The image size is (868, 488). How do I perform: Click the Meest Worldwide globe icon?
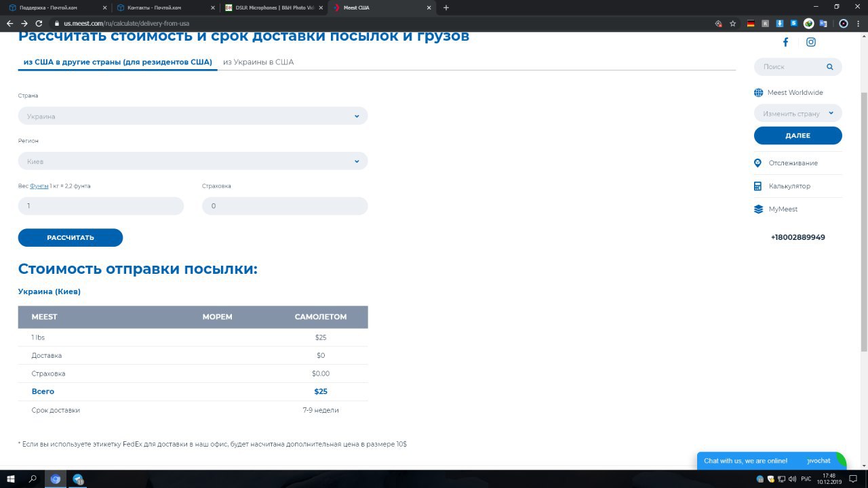point(758,93)
